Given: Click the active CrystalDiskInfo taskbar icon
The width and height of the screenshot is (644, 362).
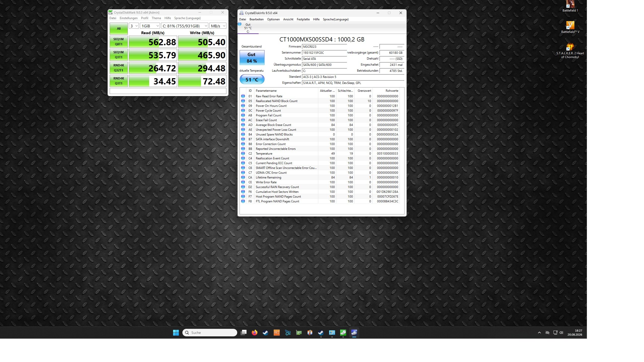Looking at the screenshot, I should [354, 333].
